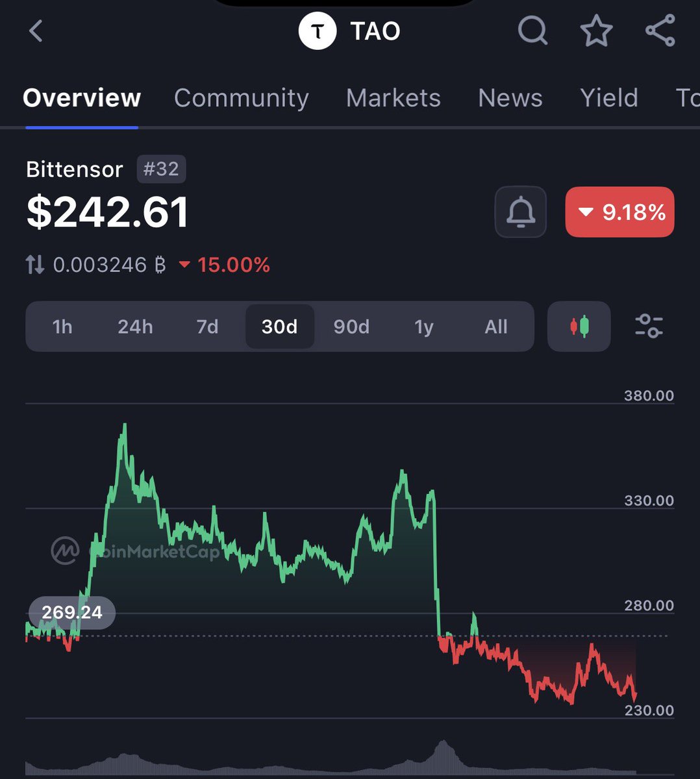700x779 pixels.
Task: Tap the 380.00 axis label
Action: 649,395
